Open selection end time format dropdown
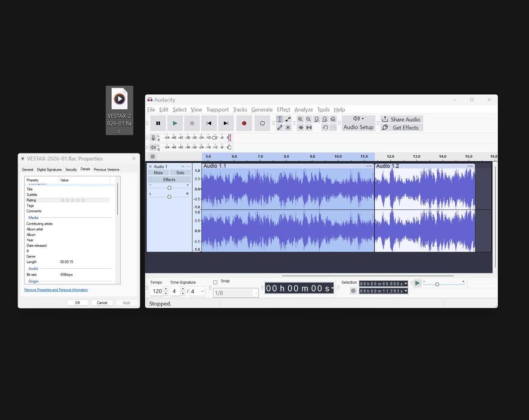The width and height of the screenshot is (529, 420). click(x=406, y=291)
